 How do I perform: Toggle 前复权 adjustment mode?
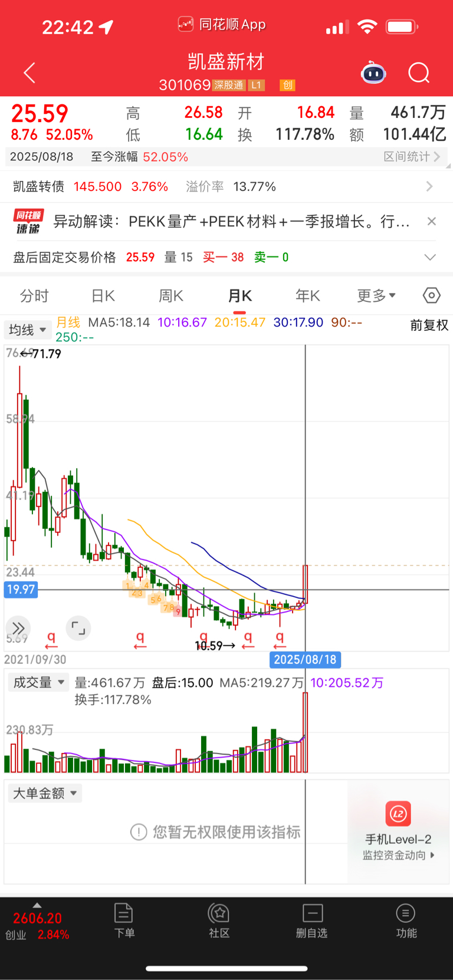click(x=429, y=325)
